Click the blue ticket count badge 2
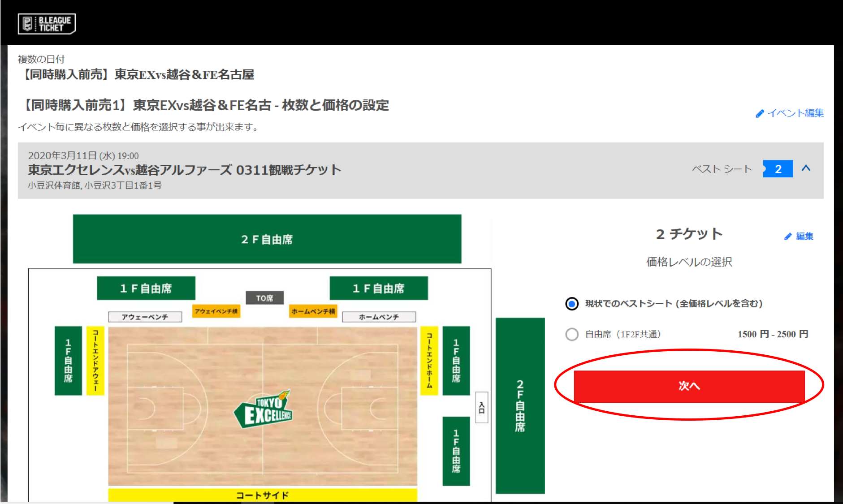The width and height of the screenshot is (843, 504). coord(778,169)
